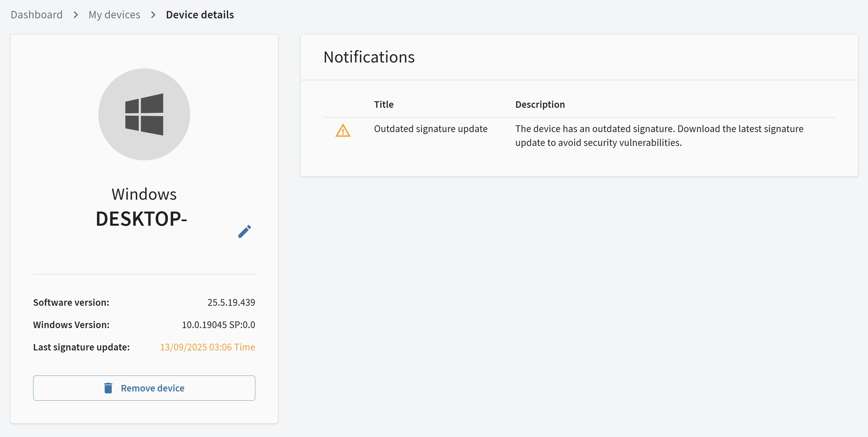The width and height of the screenshot is (868, 437).
Task: Click the Windows OS label under avatar
Action: coord(144,194)
